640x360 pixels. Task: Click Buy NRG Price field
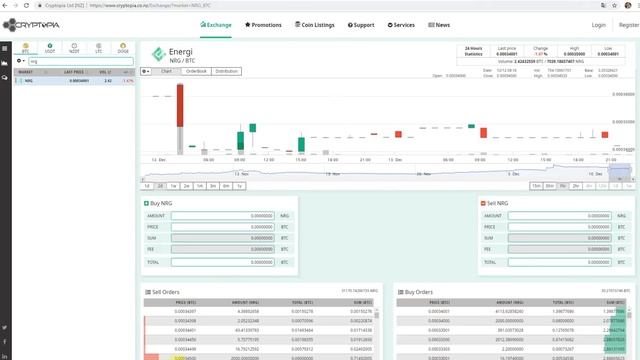(x=222, y=227)
